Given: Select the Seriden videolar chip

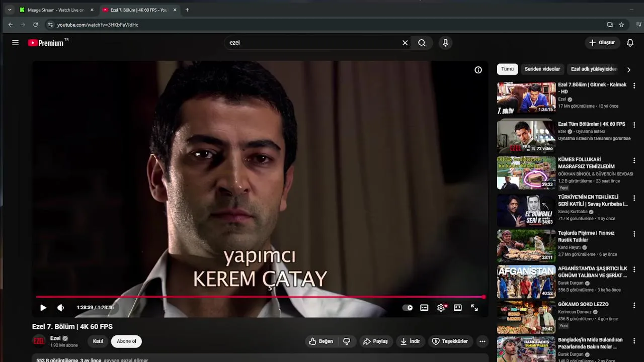Looking at the screenshot, I should tap(542, 69).
